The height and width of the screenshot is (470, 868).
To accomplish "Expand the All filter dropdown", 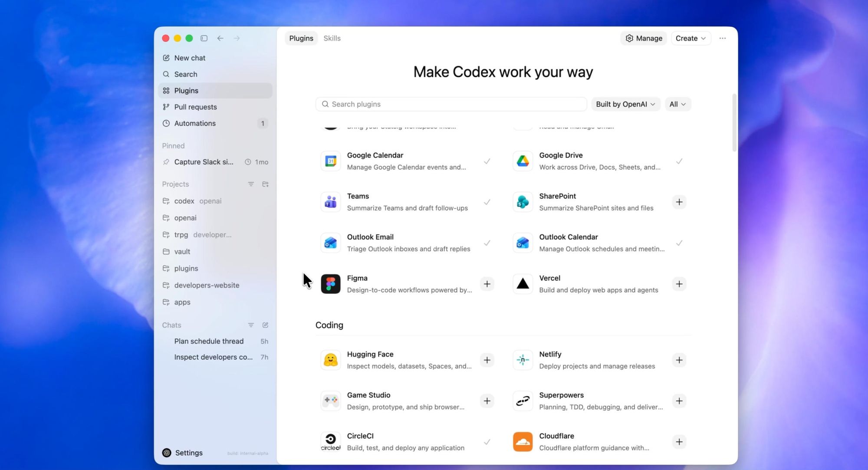I will point(677,104).
